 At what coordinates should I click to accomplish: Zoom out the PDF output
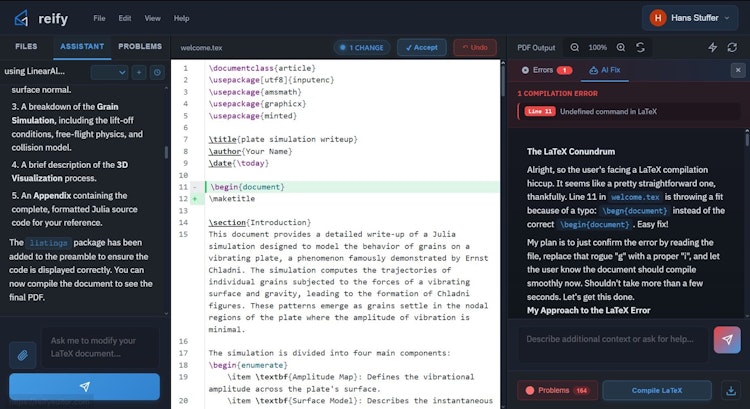point(574,47)
